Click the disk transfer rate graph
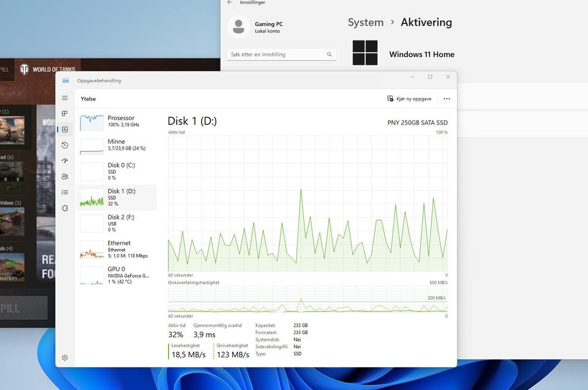588x390 pixels. coord(307,299)
